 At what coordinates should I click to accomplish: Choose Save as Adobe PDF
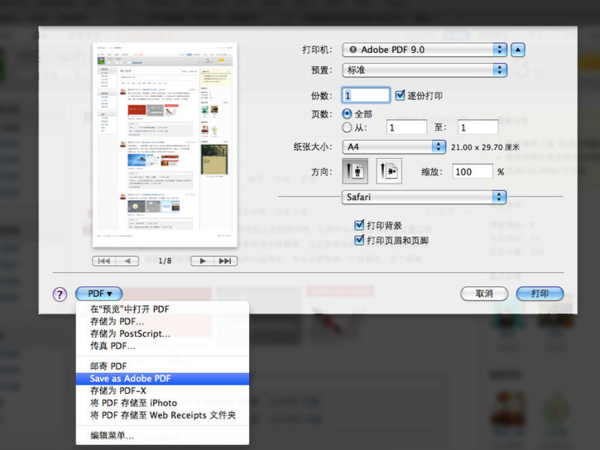[162, 378]
